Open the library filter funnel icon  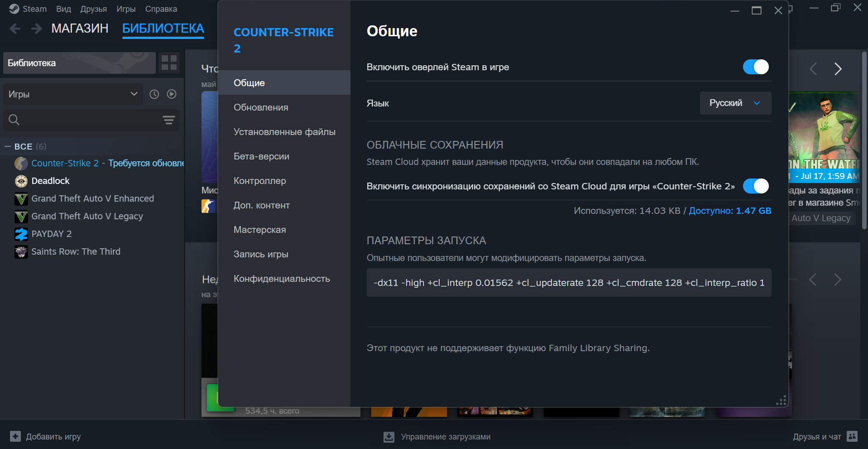click(x=169, y=120)
